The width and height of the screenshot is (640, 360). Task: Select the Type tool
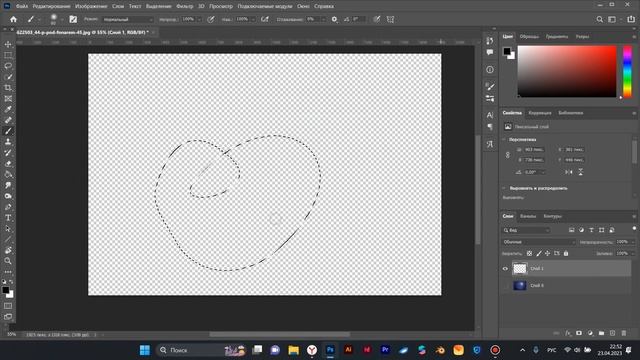pos(8,218)
